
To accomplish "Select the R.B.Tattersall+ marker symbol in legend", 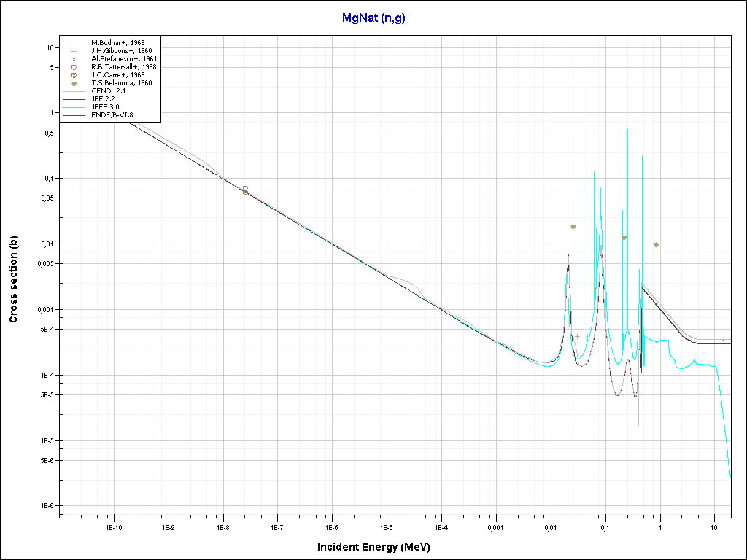I will 74,67.
